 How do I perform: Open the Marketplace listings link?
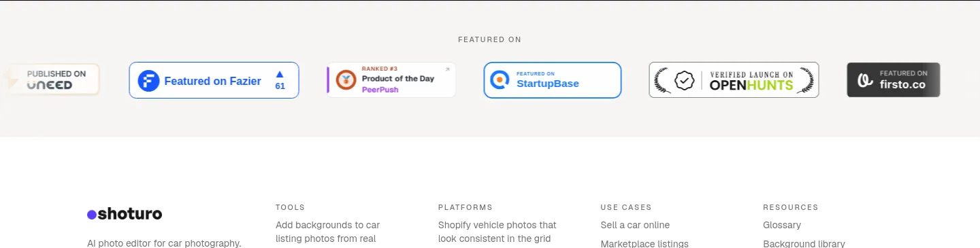tap(644, 244)
